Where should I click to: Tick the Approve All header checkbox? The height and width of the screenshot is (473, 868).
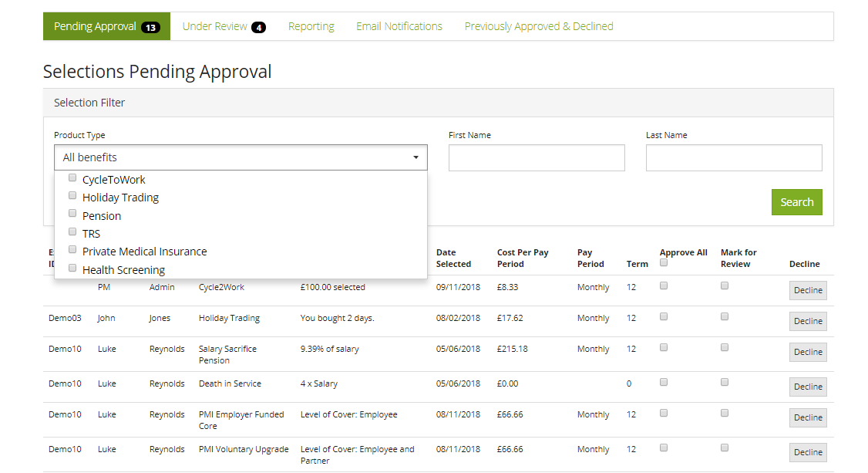663,262
